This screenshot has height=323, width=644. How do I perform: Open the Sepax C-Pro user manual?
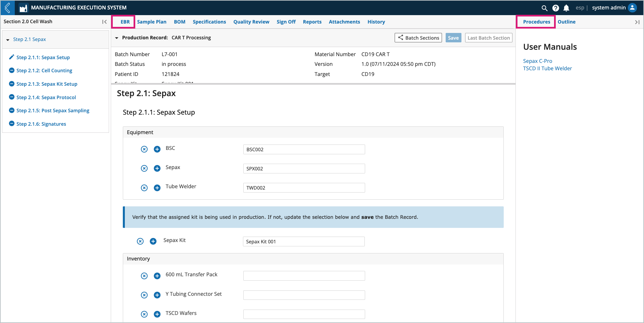click(x=538, y=61)
